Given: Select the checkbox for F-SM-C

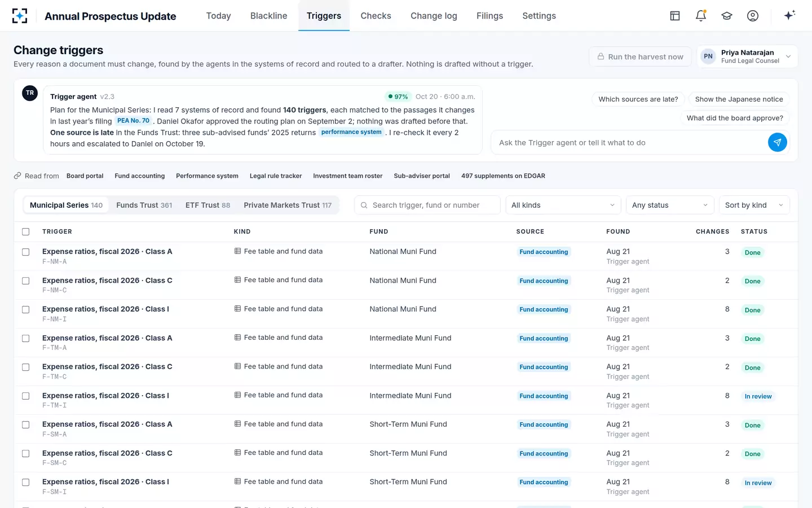Looking at the screenshot, I should coord(26,454).
